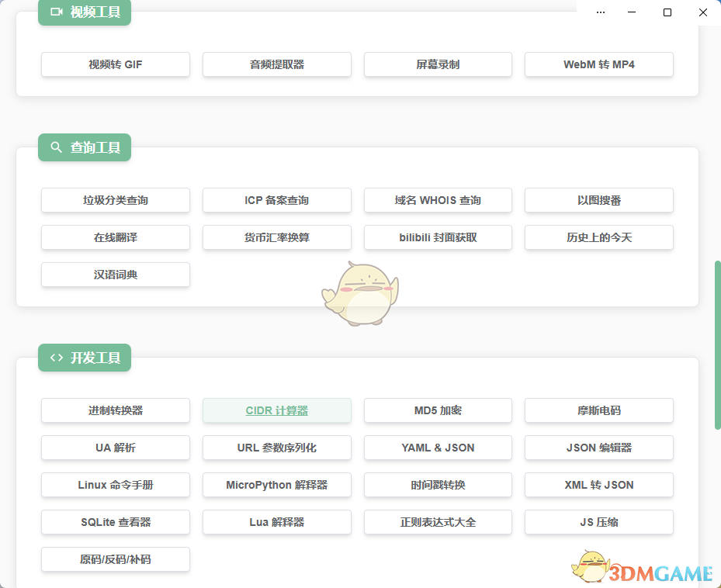Open the 视频转 GIF tool
The height and width of the screenshot is (588, 721).
coord(115,64)
